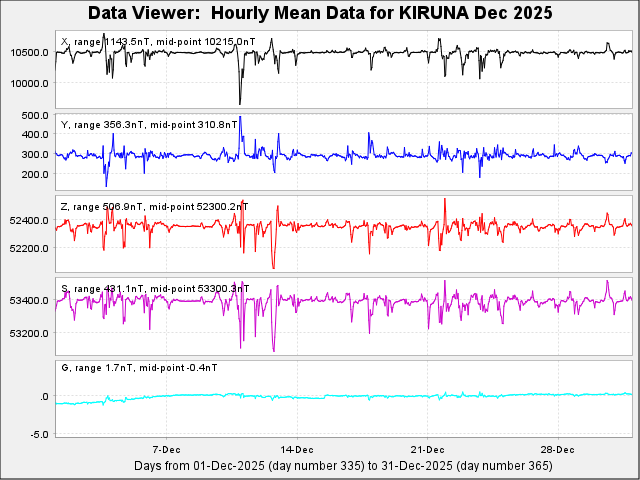Select the X component range label
Image resolution: width=640 pixels, height=480 pixels.
pos(98,42)
